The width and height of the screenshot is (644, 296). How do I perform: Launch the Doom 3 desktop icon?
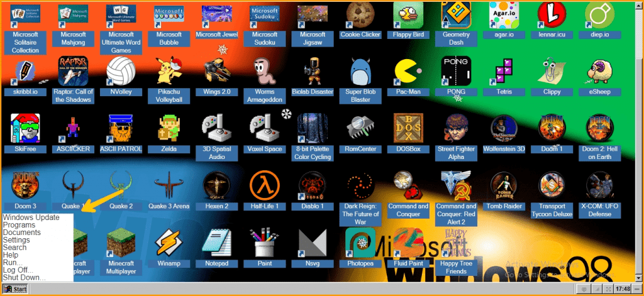[x=25, y=185]
